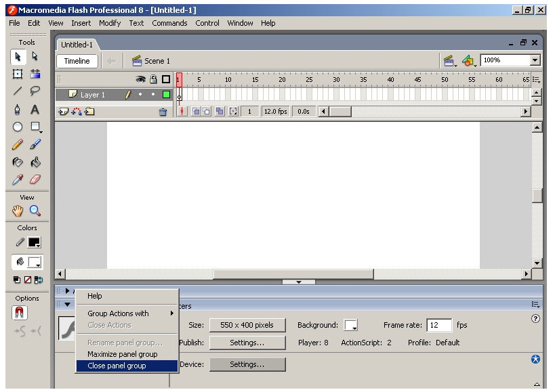Toggle show all layers as outlines

(x=166, y=79)
